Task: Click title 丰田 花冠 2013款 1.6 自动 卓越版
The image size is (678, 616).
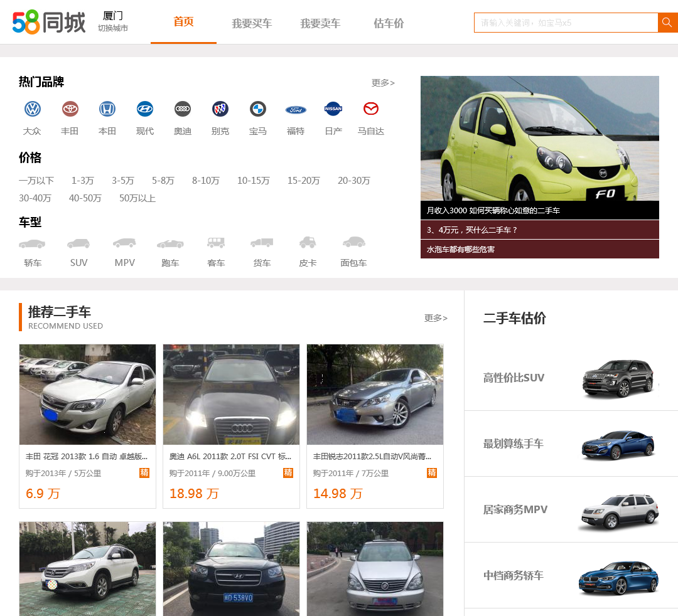Action: [87, 457]
